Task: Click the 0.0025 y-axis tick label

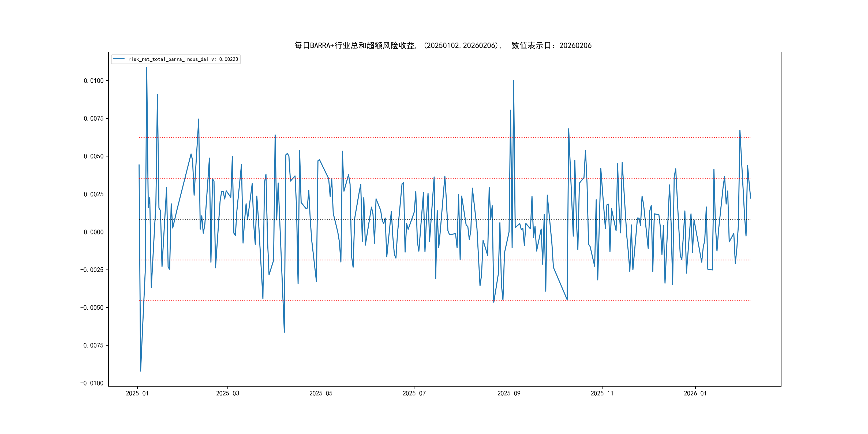Action: (94, 194)
